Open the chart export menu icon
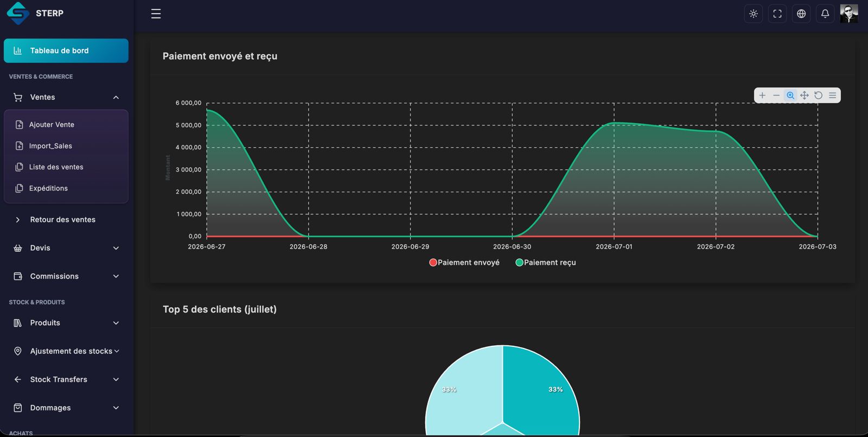The height and width of the screenshot is (437, 868). [833, 96]
